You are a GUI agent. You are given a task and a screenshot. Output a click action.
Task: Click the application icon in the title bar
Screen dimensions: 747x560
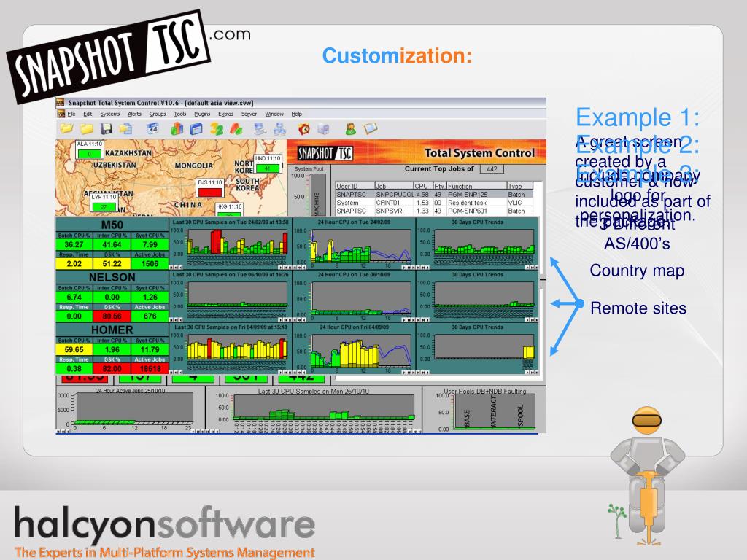pyautogui.click(x=61, y=103)
